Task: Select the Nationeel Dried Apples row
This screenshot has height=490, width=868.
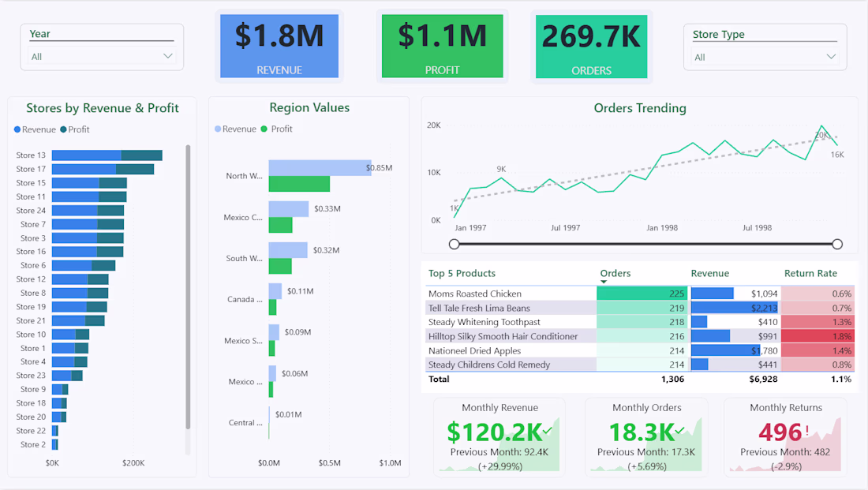Action: [x=639, y=350]
